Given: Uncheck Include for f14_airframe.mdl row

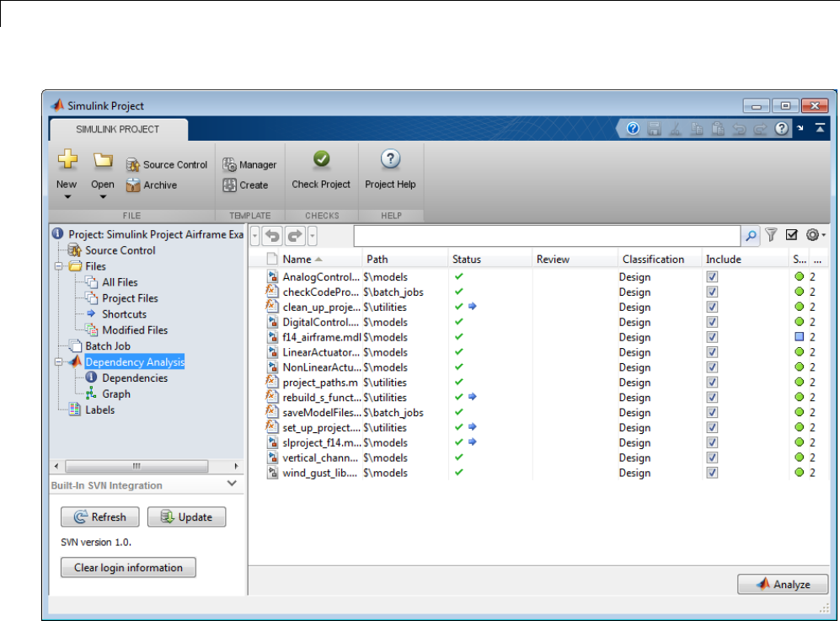Looking at the screenshot, I should [x=712, y=337].
